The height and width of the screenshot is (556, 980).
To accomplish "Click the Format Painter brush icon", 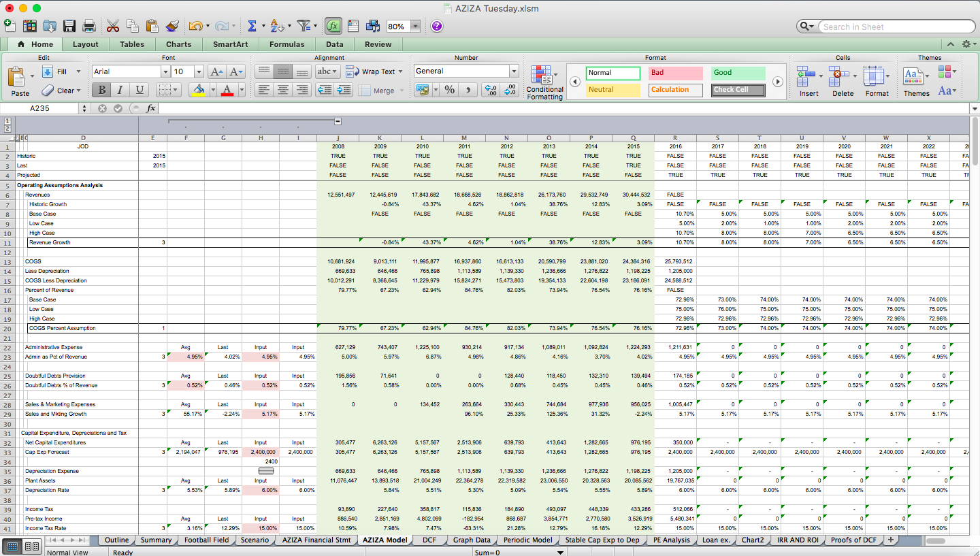I will click(171, 26).
